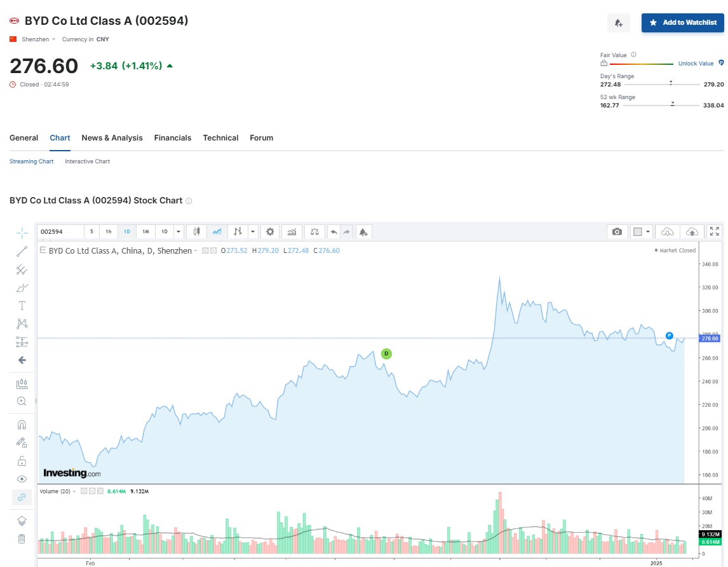Toggle BYD series visibility eye
Image resolution: width=728 pixels, height=567 pixels.
[205, 250]
